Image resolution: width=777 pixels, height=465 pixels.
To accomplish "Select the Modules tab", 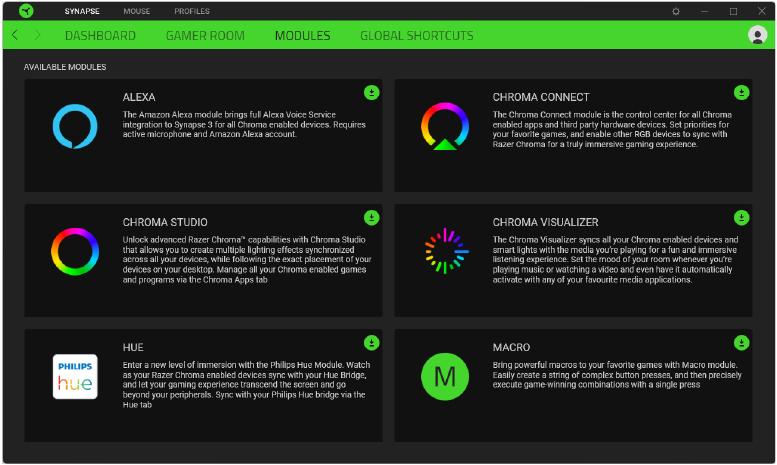I will click(302, 36).
